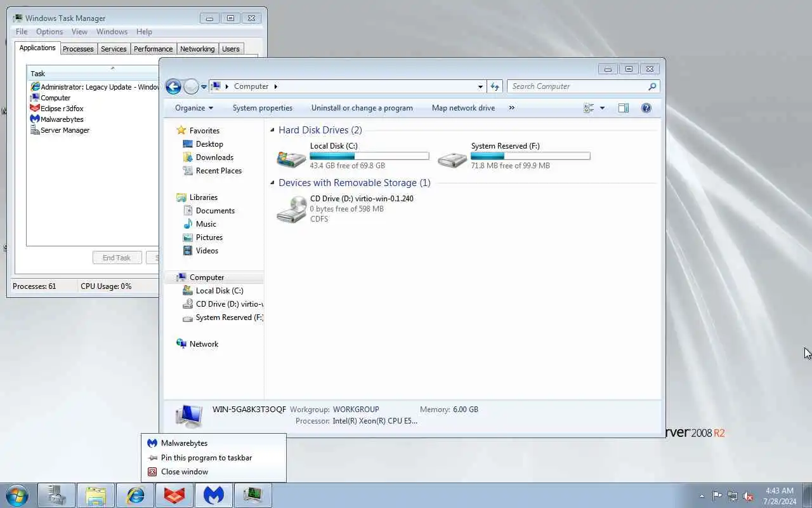Switch to Users tab in Task Manager

pos(231,49)
